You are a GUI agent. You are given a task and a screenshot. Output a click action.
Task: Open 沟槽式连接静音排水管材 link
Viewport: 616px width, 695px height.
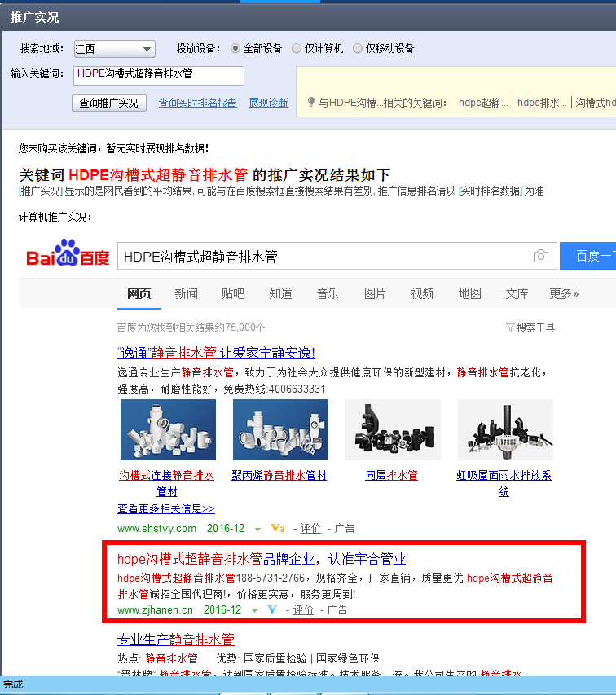pyautogui.click(x=167, y=484)
